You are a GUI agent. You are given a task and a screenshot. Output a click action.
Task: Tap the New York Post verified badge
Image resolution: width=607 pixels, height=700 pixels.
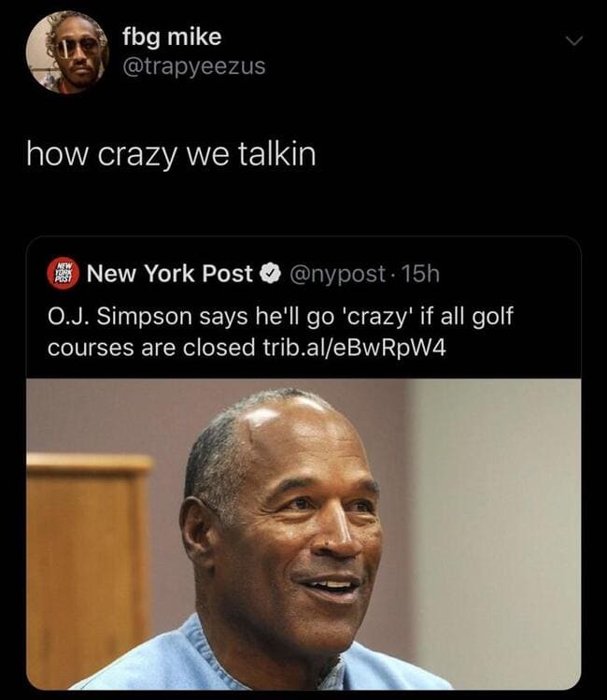click(270, 274)
